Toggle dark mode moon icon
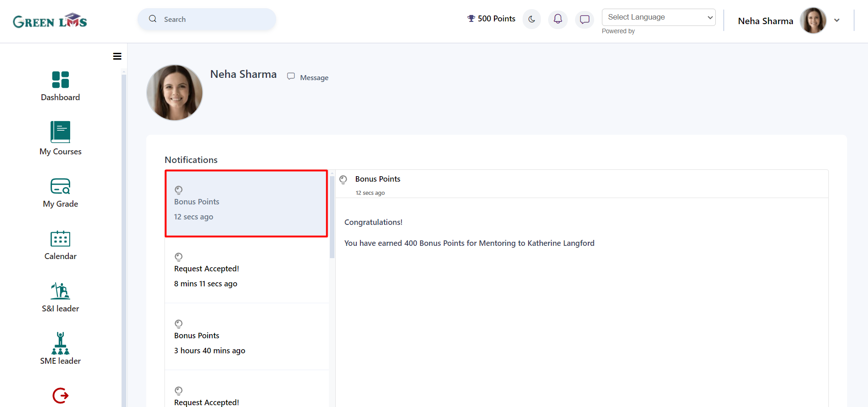Viewport: 868px width, 407px height. pos(532,19)
